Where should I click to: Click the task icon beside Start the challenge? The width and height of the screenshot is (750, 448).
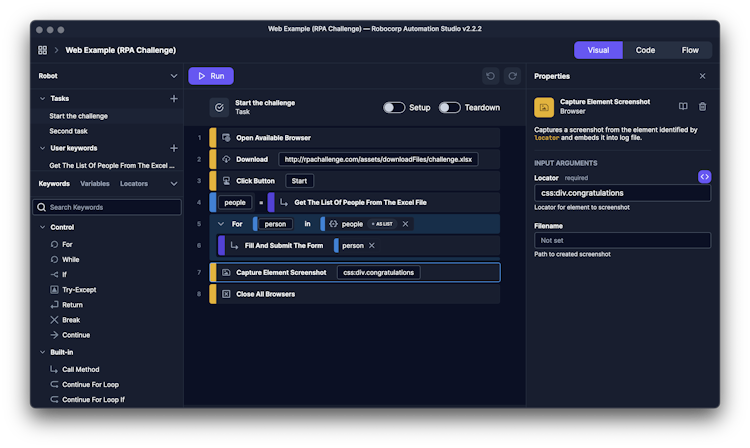pos(219,108)
